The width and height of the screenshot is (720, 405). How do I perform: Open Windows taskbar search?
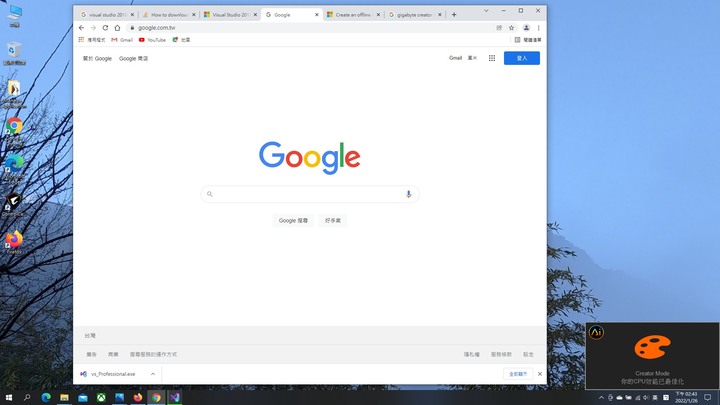(27, 397)
